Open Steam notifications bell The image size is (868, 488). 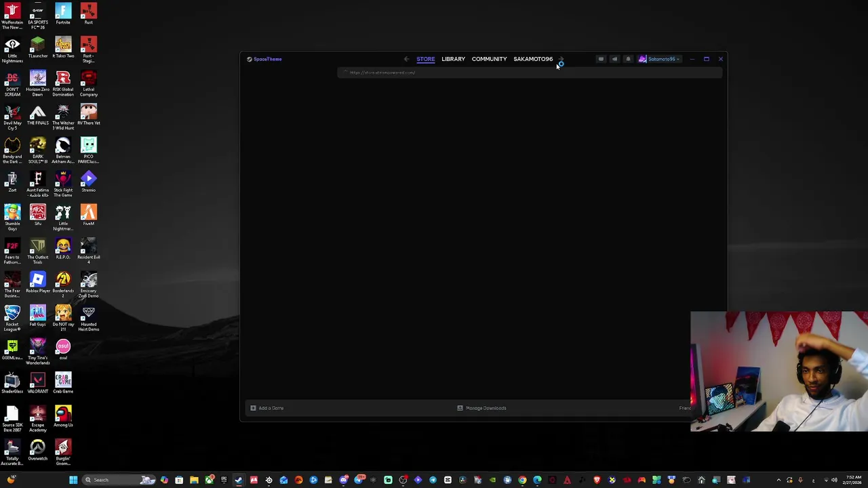coord(628,59)
